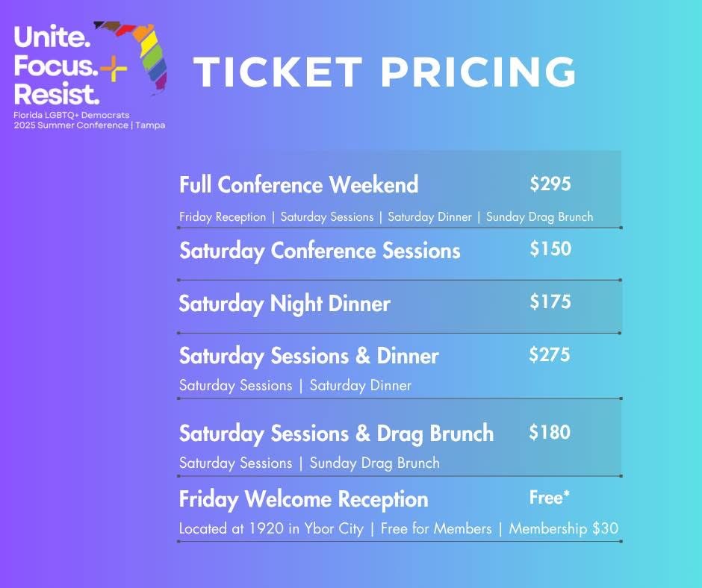Click the orange-yellow plus symbol

pos(114,69)
